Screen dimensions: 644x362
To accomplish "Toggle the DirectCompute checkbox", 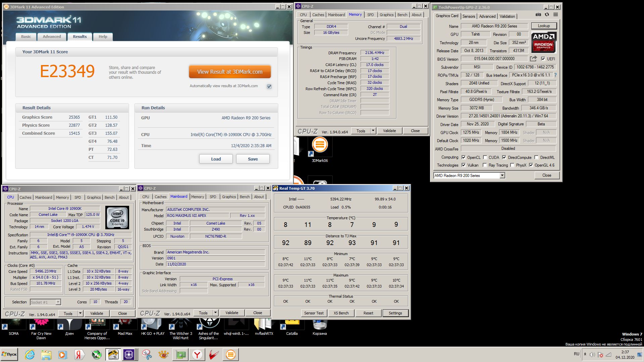I will click(x=504, y=157).
